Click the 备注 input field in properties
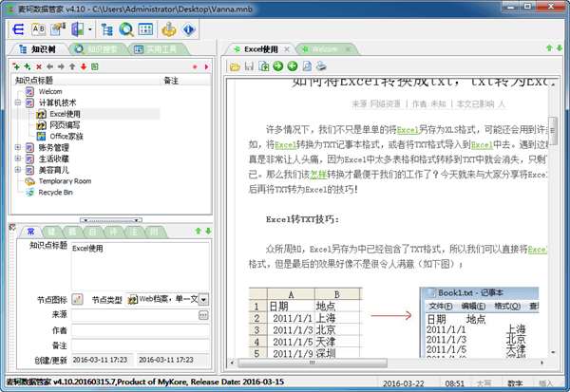The height and width of the screenshot is (392, 570). point(141,345)
